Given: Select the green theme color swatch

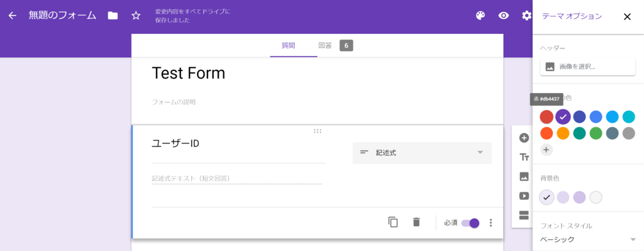Looking at the screenshot, I should coord(596,133).
